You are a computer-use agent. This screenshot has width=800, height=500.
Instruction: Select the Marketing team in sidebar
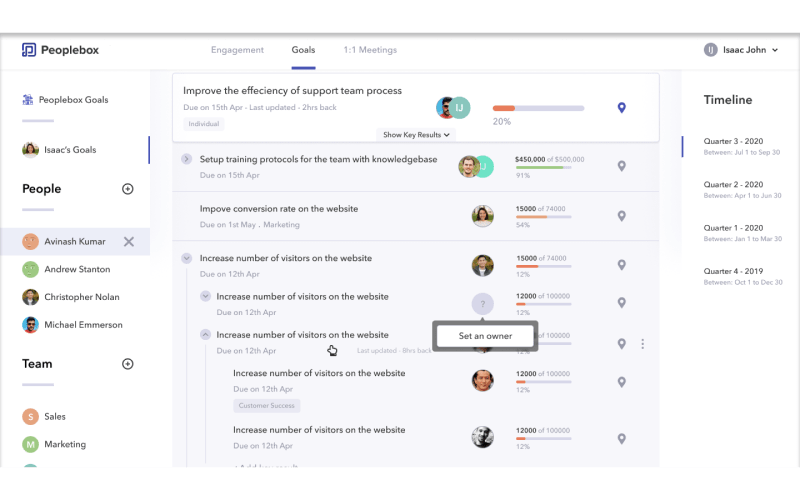(x=65, y=444)
